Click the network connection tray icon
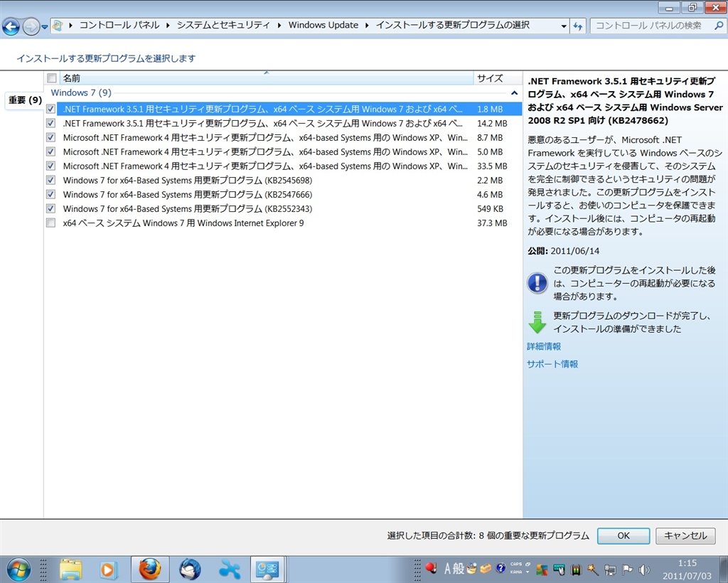 coord(610,569)
